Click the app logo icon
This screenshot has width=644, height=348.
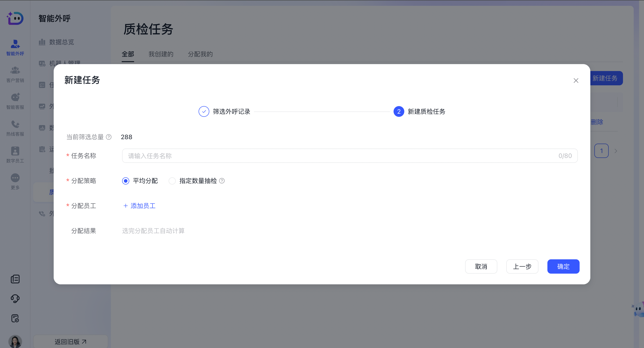(x=15, y=18)
